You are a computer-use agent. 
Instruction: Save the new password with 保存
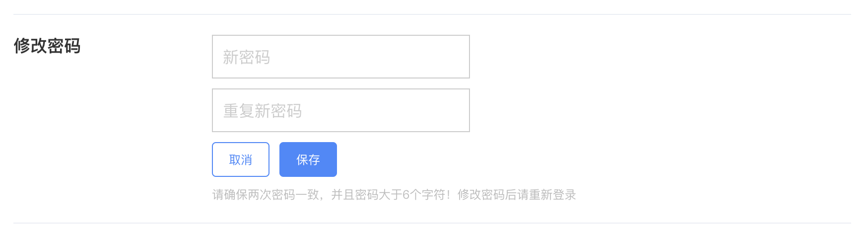(308, 159)
